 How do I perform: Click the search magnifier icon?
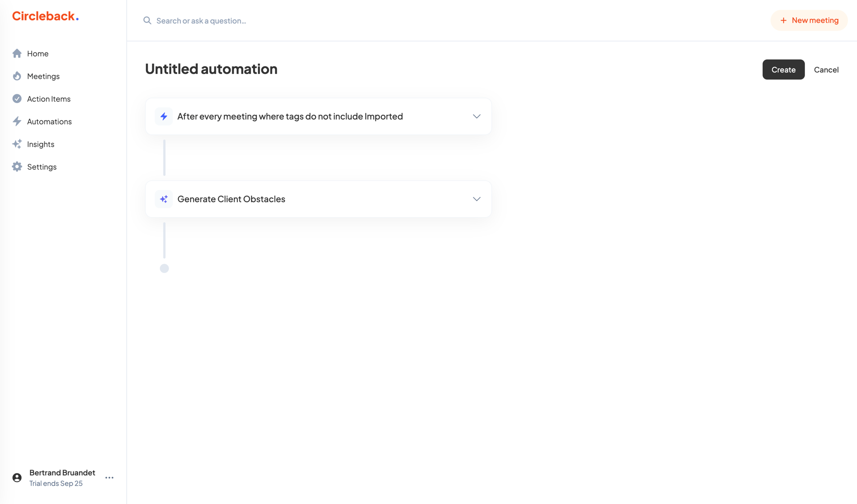pyautogui.click(x=147, y=20)
